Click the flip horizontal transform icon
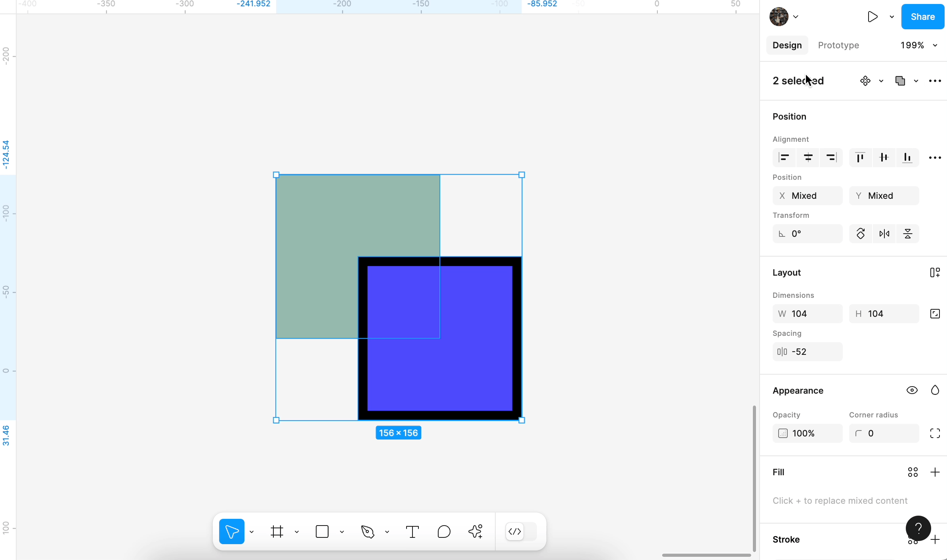This screenshot has height=560, width=947. [884, 233]
